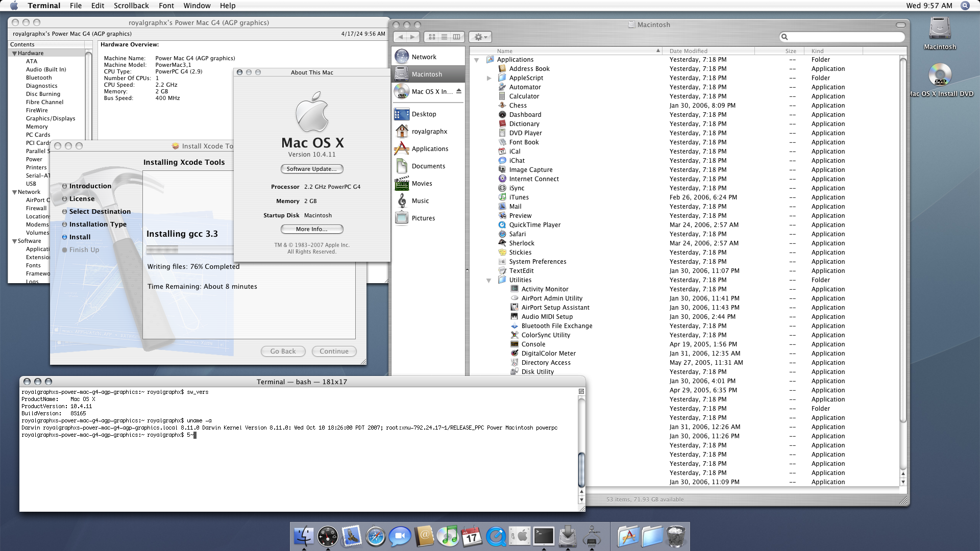The height and width of the screenshot is (551, 980).
Task: Click the icon view button in Finder toolbar
Action: pyautogui.click(x=431, y=36)
